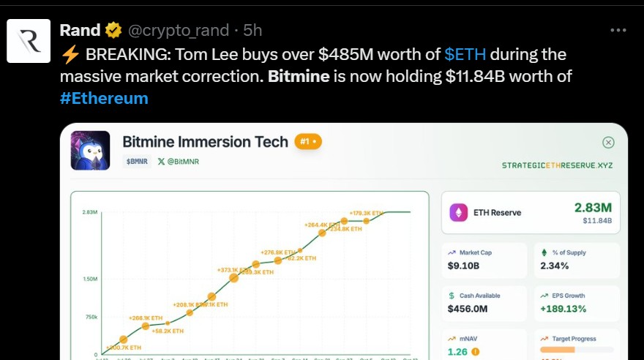644x360 pixels.
Task: Click the X @BitMNR account tag
Action: [179, 161]
